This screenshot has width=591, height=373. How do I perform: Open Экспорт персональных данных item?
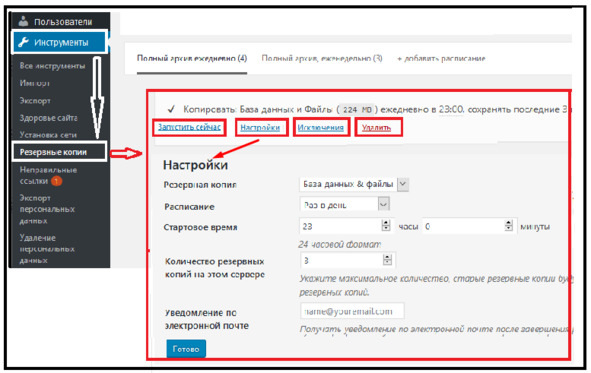[x=47, y=209]
